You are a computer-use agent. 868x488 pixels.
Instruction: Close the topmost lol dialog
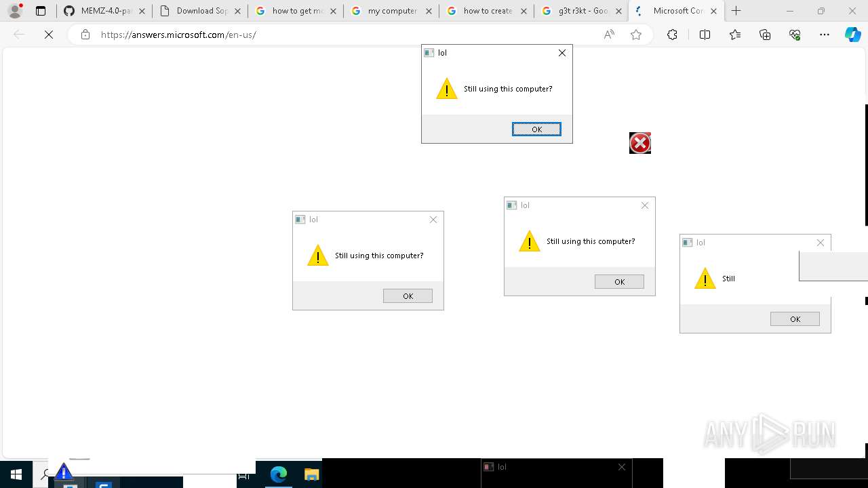pos(562,53)
